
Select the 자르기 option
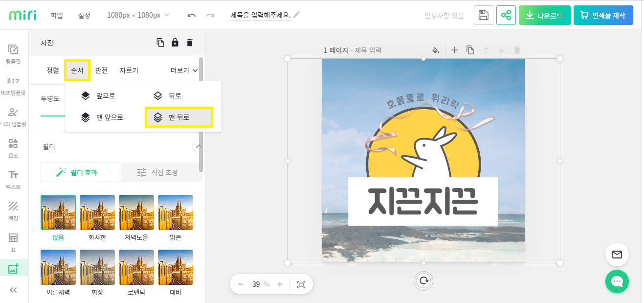pos(129,70)
